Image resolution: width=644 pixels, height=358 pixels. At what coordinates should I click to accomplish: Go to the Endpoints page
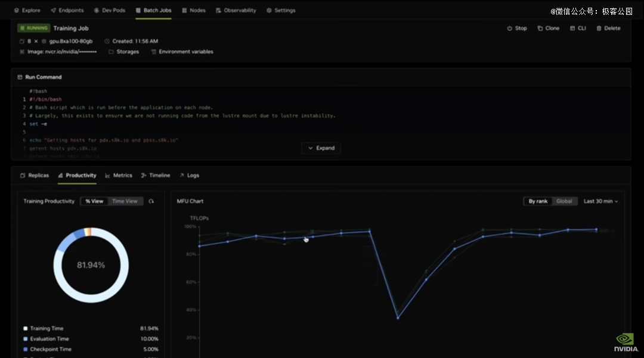[x=67, y=10]
